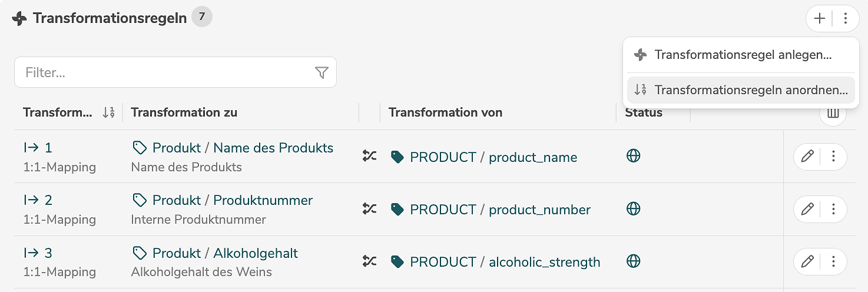This screenshot has height=292, width=868.
Task: Open more options for rule 3
Action: (833, 261)
